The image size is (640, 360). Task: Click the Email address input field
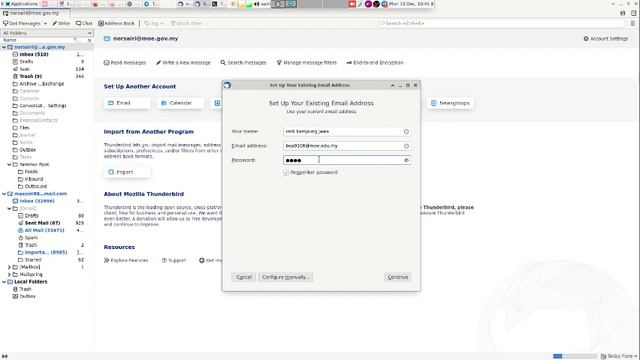[x=347, y=146]
